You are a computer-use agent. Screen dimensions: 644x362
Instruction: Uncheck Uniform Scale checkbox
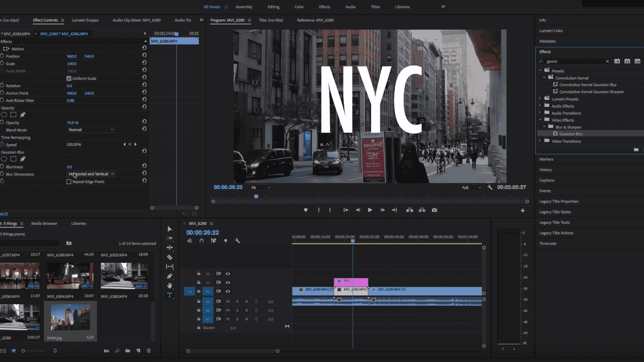(69, 79)
